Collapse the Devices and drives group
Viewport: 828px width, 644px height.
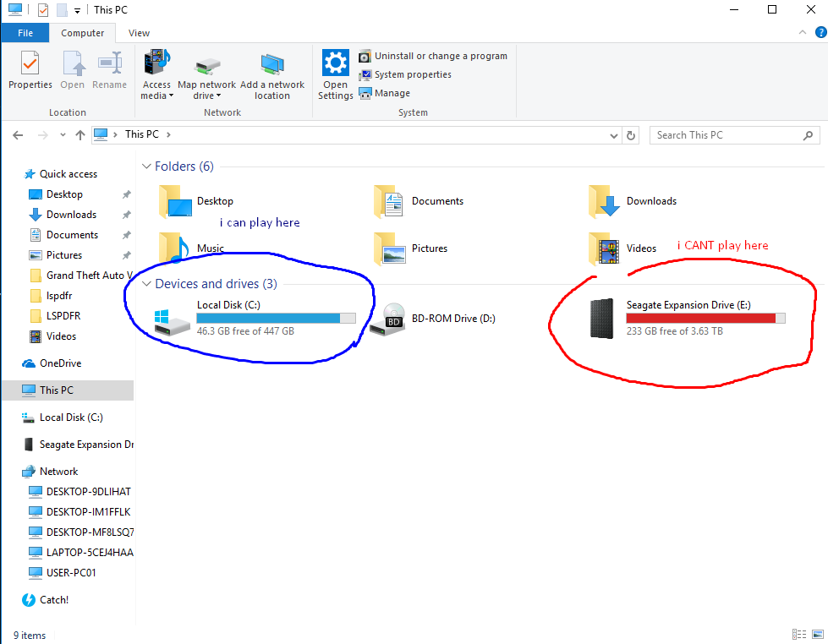[x=146, y=284]
